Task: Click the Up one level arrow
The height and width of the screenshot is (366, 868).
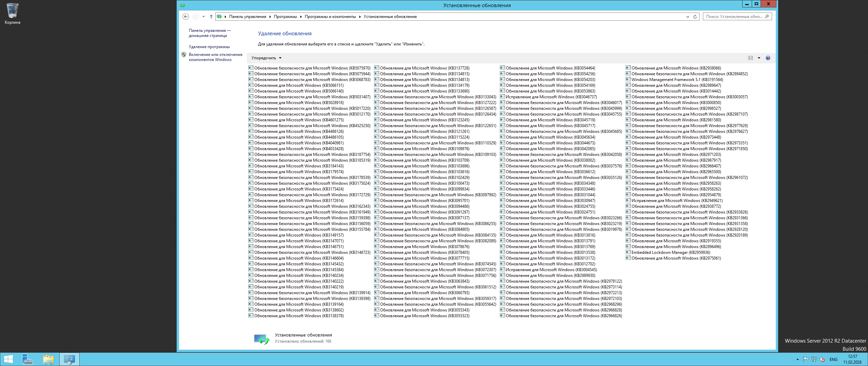Action: [x=211, y=17]
